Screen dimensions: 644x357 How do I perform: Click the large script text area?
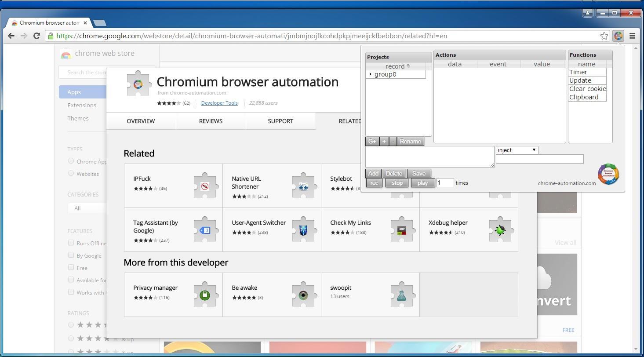(x=430, y=157)
